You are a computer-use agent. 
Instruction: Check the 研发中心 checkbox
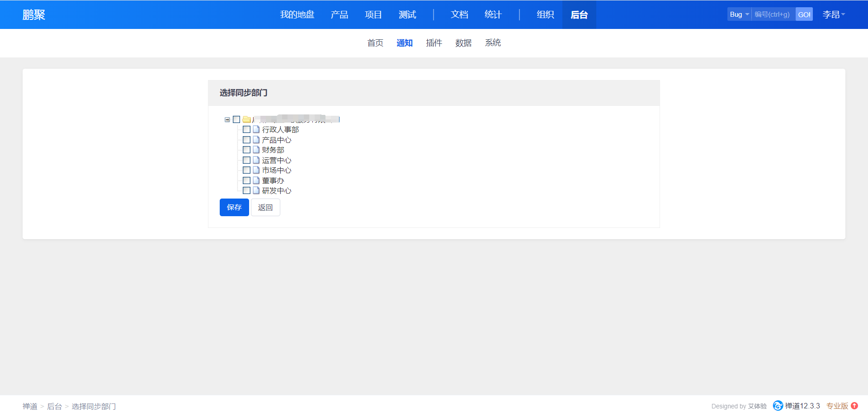246,190
